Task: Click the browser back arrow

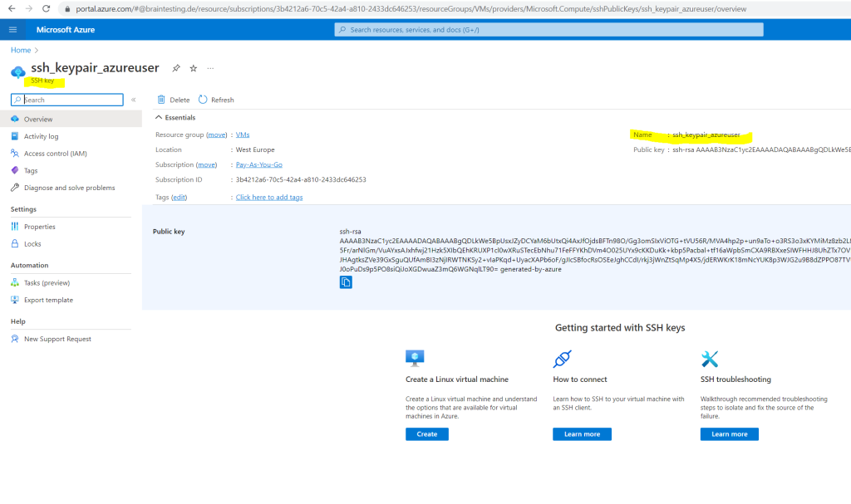Action: (12, 8)
